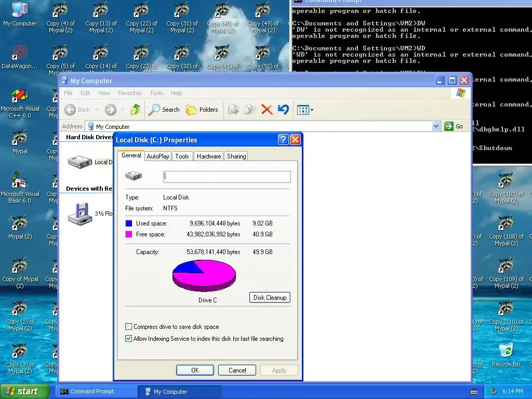The height and width of the screenshot is (399, 532).
Task: Uncheck Allow Indexing Service checkbox
Action: pyautogui.click(x=129, y=339)
